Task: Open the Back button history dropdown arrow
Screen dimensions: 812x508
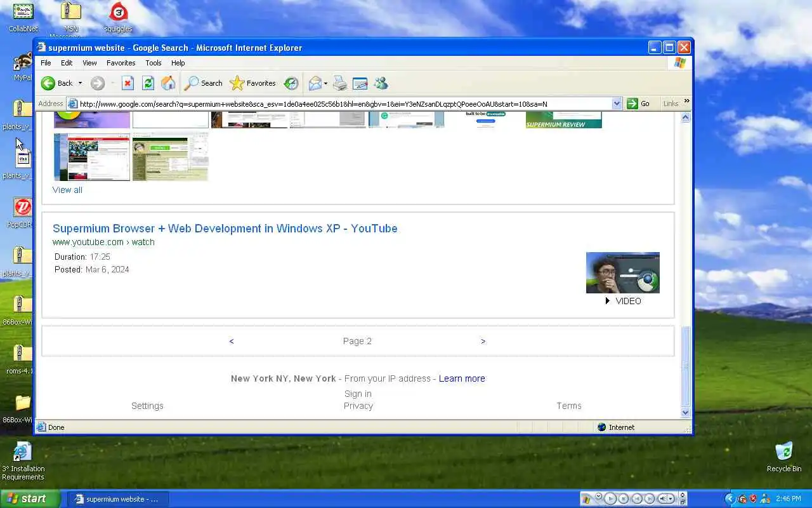Action: point(80,83)
